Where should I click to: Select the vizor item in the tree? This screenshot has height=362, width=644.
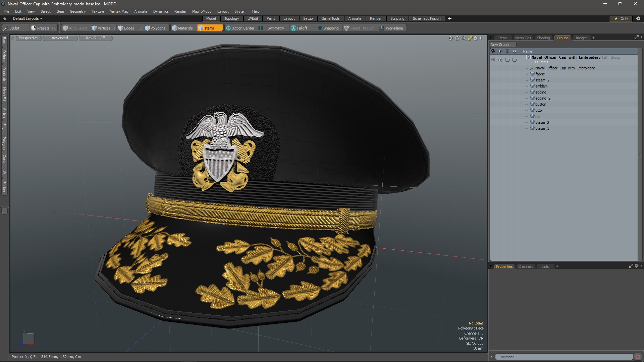[x=539, y=110]
